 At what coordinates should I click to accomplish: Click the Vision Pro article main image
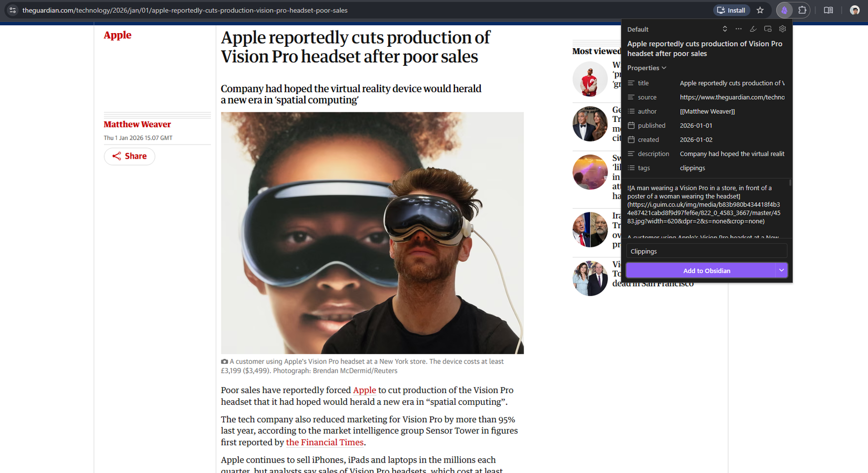pos(372,233)
